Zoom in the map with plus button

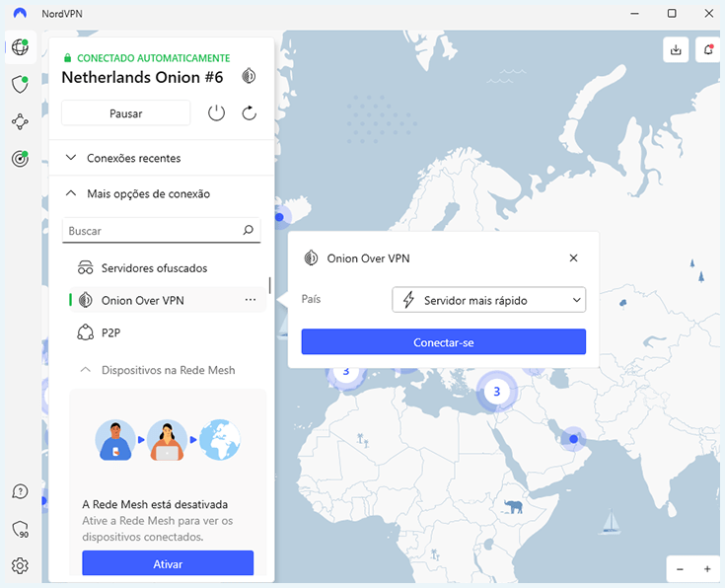707,569
